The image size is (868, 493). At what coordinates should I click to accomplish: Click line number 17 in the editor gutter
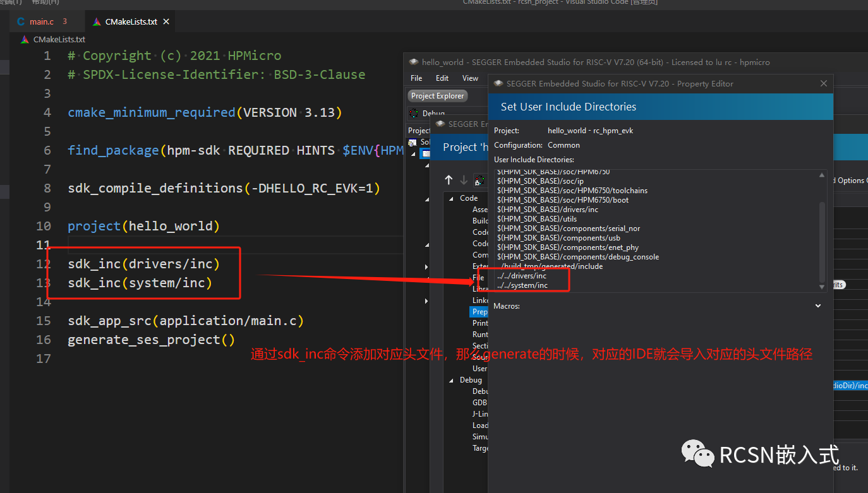[44, 359]
